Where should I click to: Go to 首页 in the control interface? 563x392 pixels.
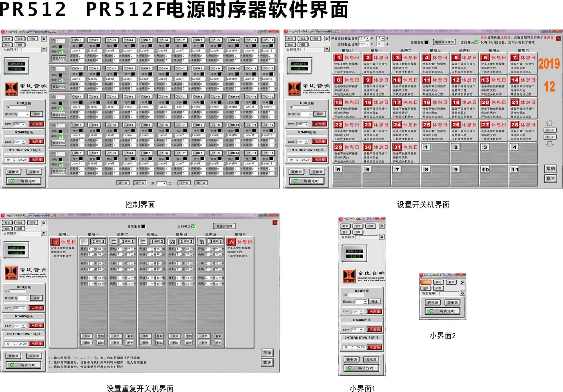(x=123, y=183)
